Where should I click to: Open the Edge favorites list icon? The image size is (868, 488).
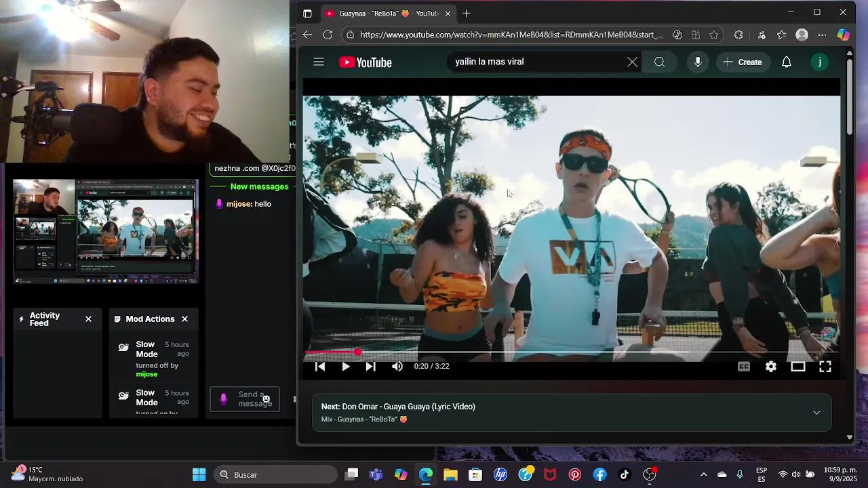click(782, 35)
